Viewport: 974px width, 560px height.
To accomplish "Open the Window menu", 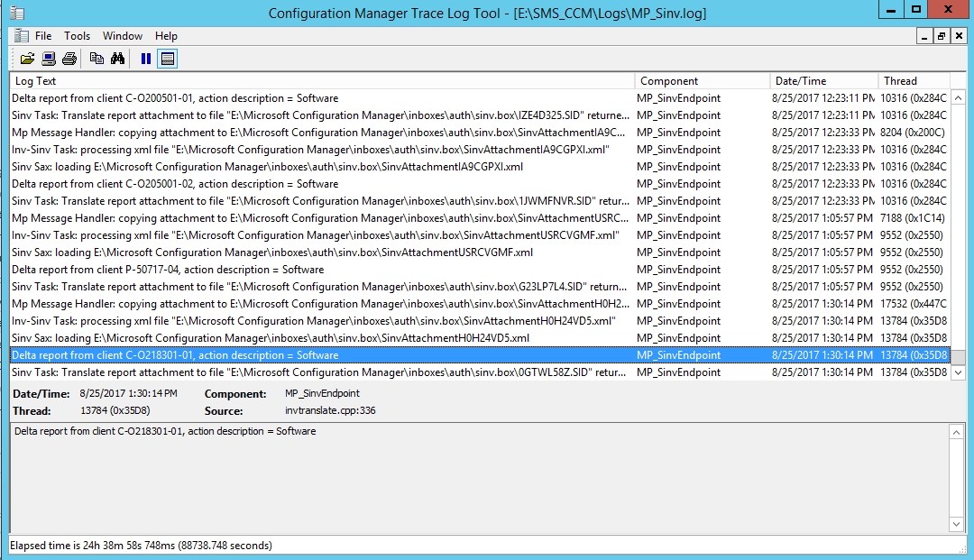I will click(x=122, y=36).
